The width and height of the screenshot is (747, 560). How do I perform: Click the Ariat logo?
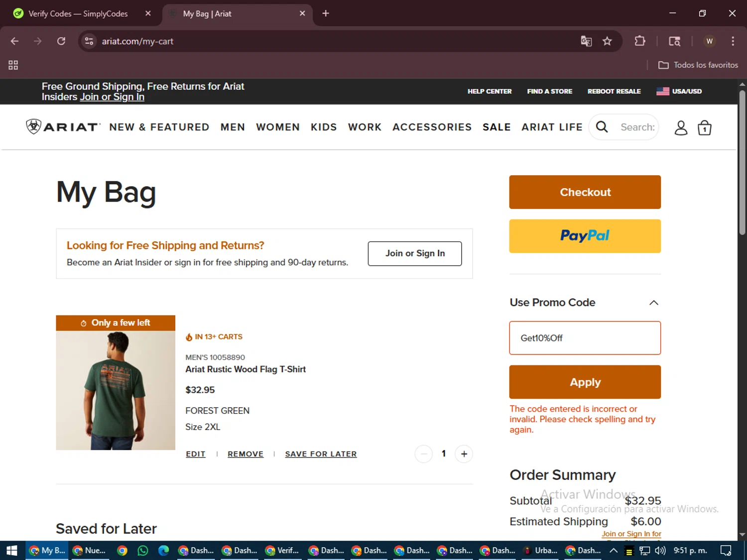[63, 127]
